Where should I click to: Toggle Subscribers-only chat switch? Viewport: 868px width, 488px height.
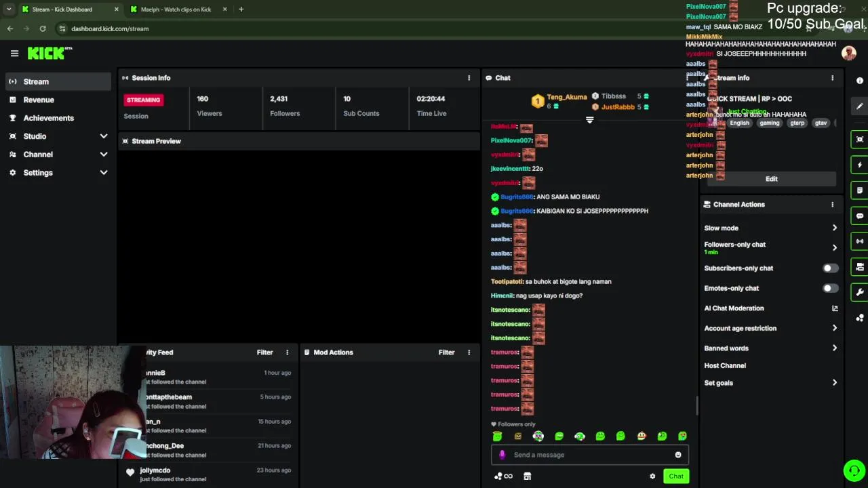click(830, 268)
